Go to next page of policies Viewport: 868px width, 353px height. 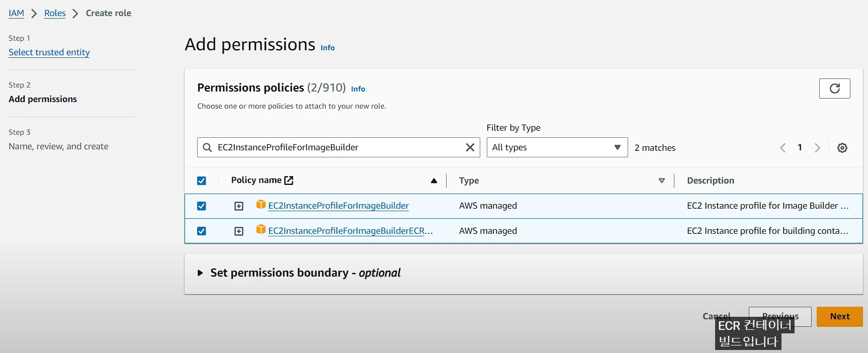(817, 148)
